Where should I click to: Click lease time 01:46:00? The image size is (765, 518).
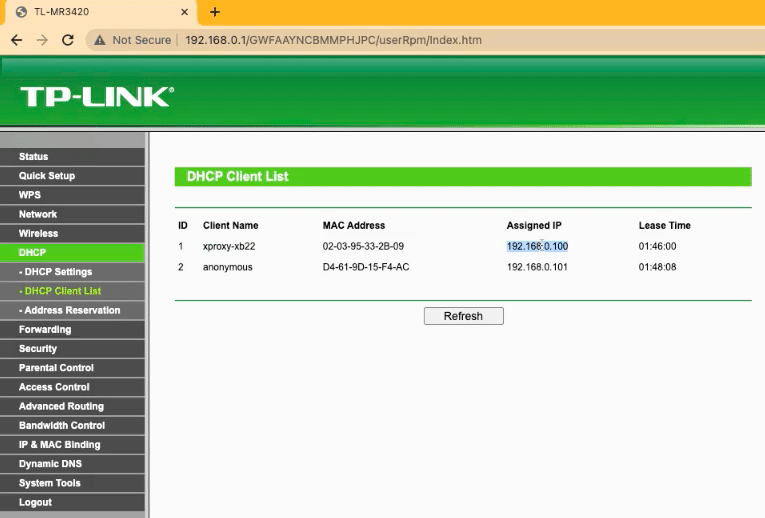click(657, 246)
